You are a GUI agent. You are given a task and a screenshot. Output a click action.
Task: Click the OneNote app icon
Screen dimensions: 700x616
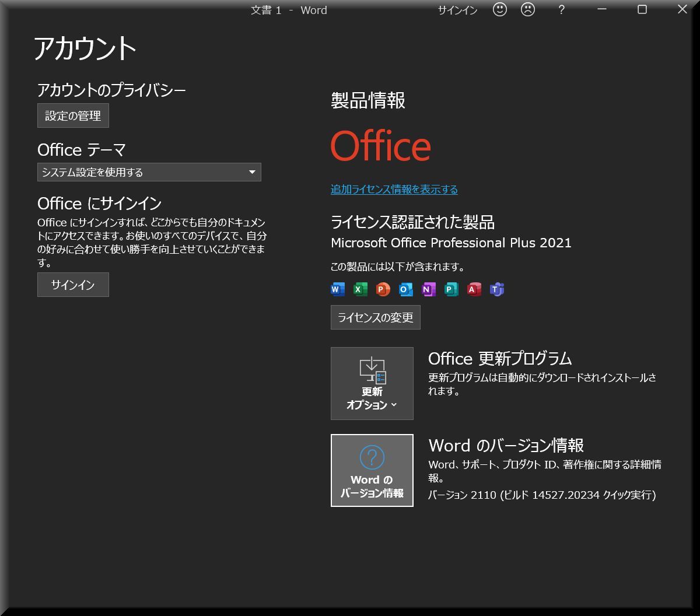429,289
